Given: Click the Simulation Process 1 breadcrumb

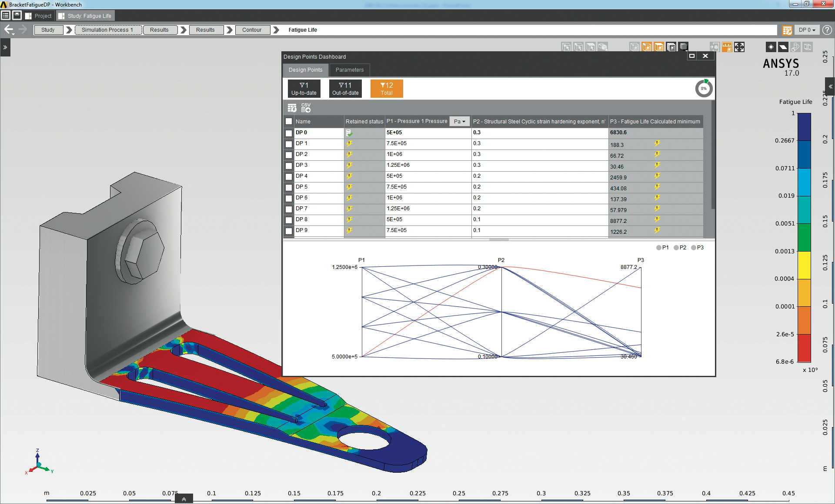Looking at the screenshot, I should (x=108, y=30).
